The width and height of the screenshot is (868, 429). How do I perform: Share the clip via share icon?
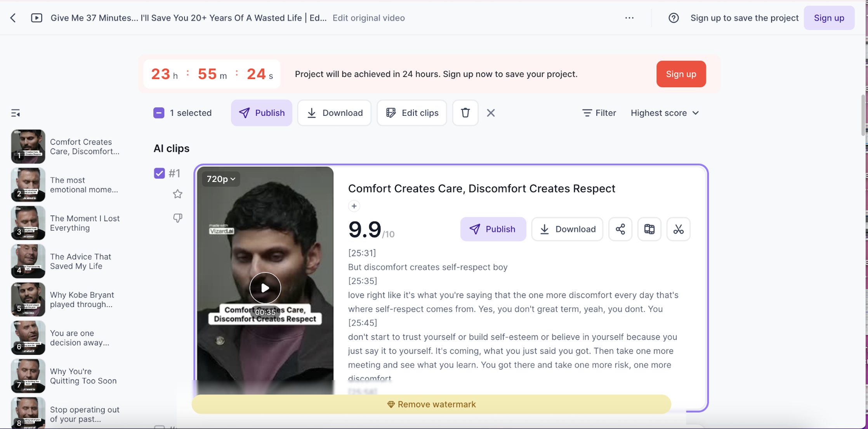pyautogui.click(x=620, y=229)
